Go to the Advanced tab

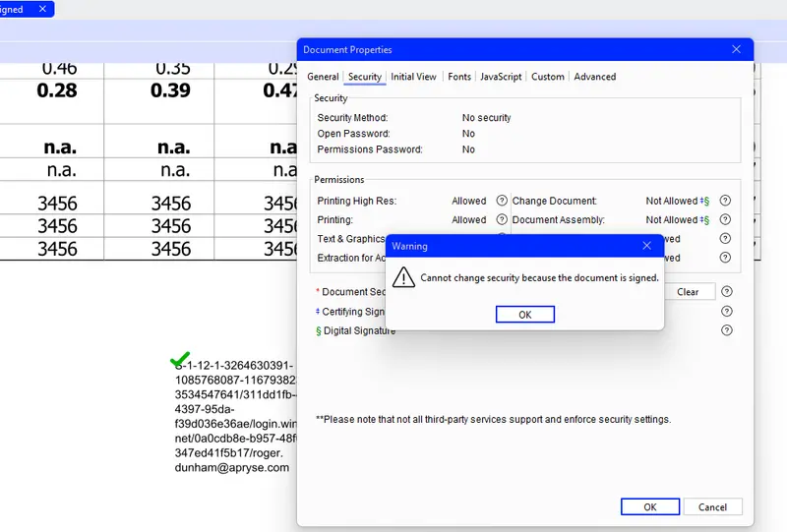pyautogui.click(x=595, y=77)
